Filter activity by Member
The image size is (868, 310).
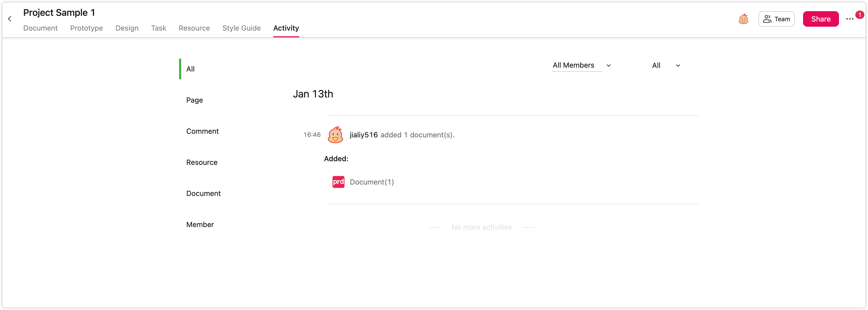pyautogui.click(x=200, y=224)
